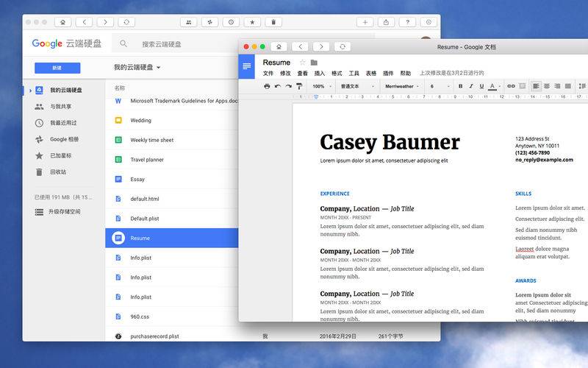Set right text alignment

[557, 86]
